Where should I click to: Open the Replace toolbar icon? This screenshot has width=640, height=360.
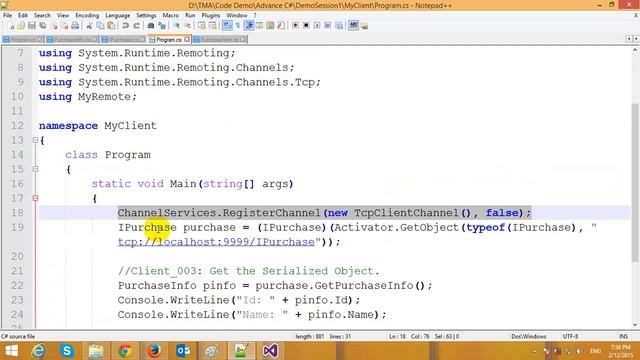click(x=162, y=26)
